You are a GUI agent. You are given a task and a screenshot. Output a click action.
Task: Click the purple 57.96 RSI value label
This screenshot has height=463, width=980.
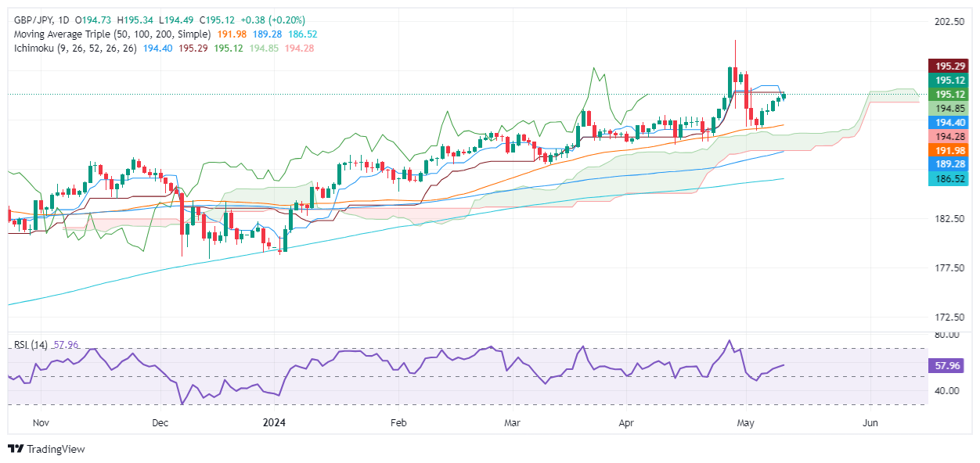click(950, 365)
